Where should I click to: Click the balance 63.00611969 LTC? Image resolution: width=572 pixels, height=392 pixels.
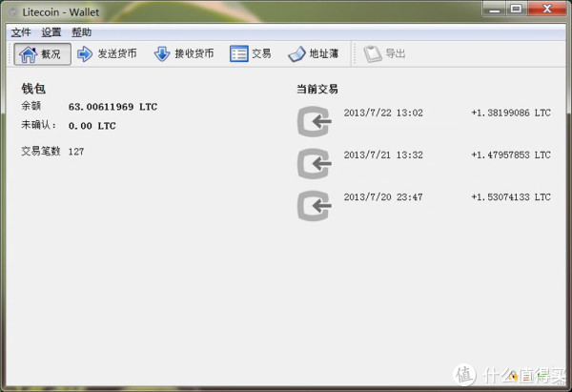[112, 107]
